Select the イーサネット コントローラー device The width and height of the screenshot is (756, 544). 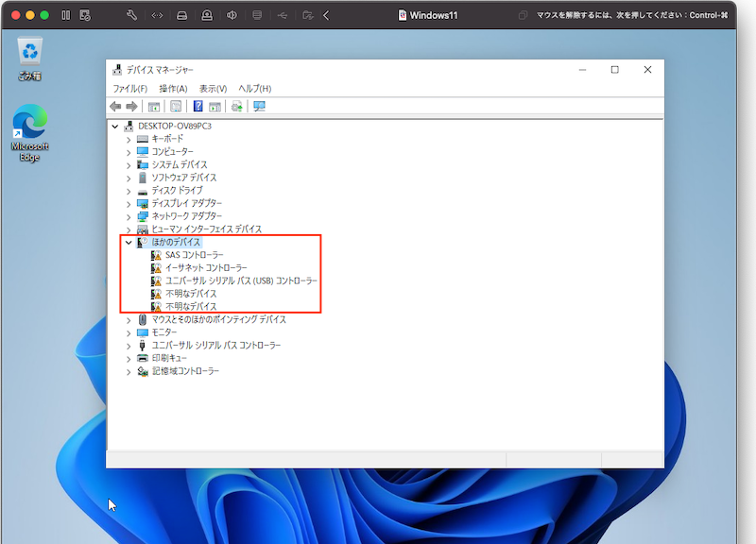click(x=206, y=268)
